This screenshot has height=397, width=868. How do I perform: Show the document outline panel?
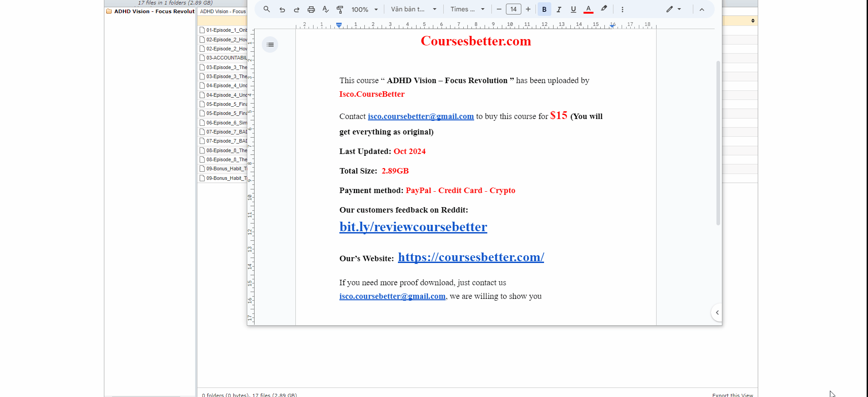(270, 45)
